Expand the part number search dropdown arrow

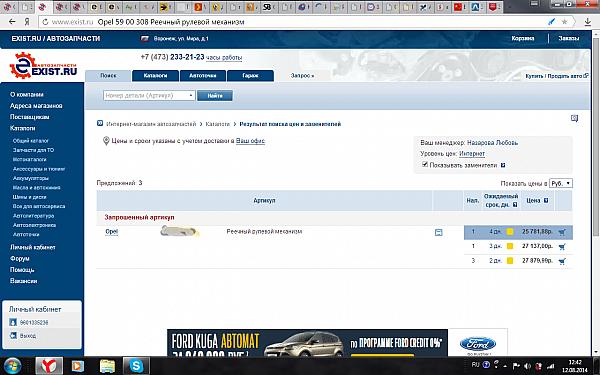coord(191,95)
